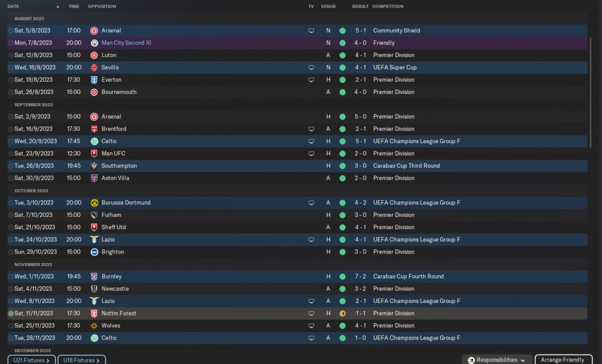Click the draw indicator dot for Nottm Forest
The image size is (602, 364).
point(342,313)
